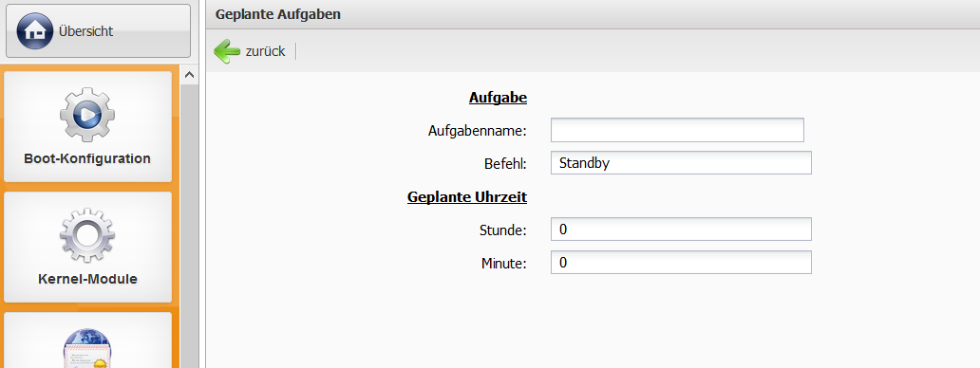Click the Aufgabenname: field label
This screenshot has width=980, height=368.
pos(478,131)
